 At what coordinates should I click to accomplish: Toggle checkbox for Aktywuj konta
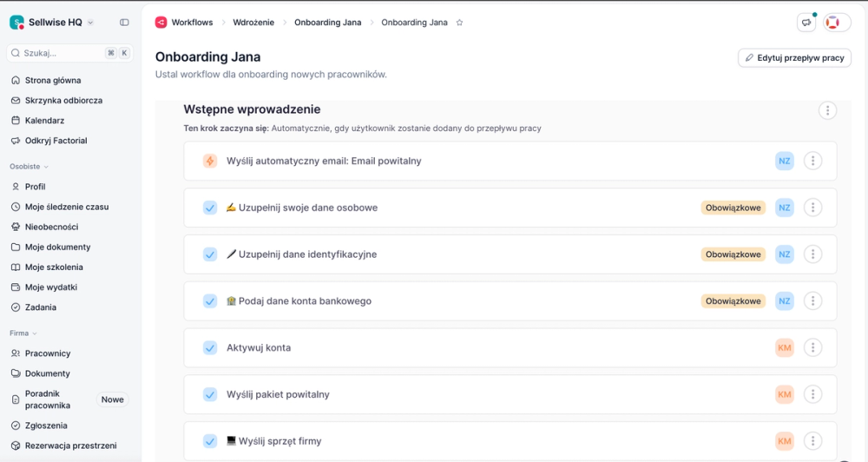pyautogui.click(x=210, y=348)
